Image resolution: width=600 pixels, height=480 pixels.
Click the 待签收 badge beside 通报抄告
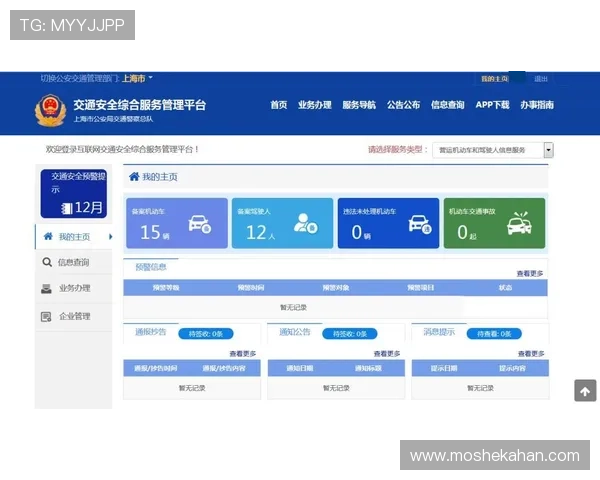click(x=206, y=334)
